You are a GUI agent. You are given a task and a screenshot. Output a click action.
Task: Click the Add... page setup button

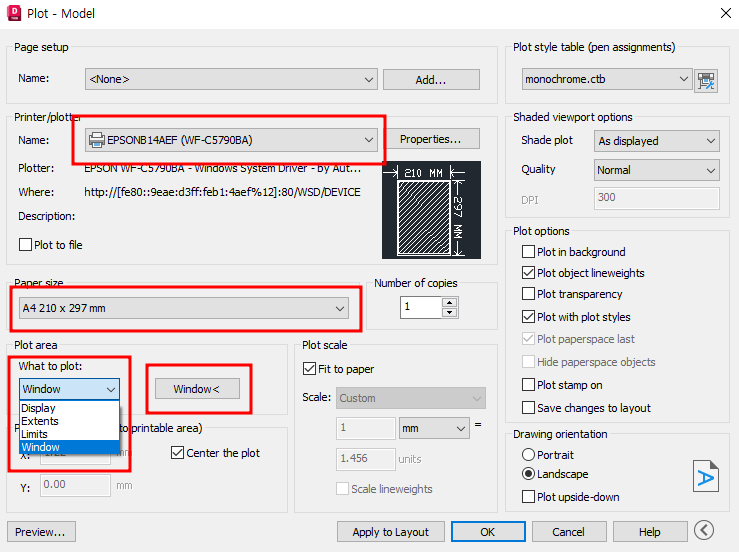pyautogui.click(x=431, y=80)
